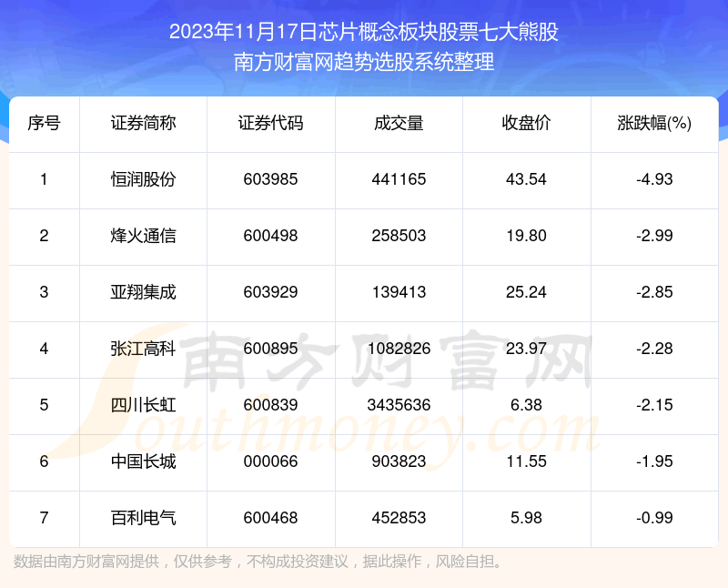Select stock name 张江高科
The width and height of the screenshot is (728, 588).
coord(143,349)
